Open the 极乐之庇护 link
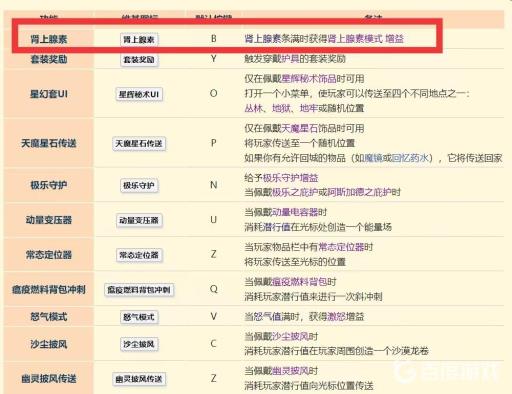512x394 pixels. 295,192
